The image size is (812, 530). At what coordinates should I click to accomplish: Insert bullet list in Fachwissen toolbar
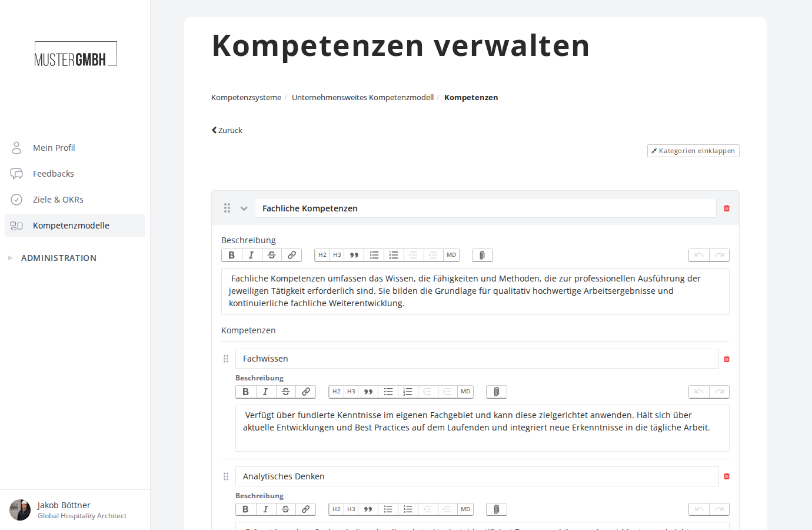(x=388, y=392)
